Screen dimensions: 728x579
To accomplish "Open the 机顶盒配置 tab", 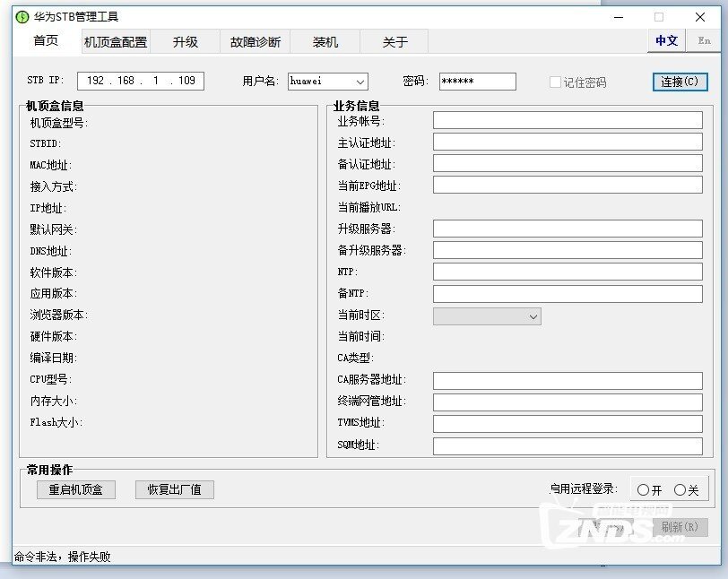I will click(116, 42).
